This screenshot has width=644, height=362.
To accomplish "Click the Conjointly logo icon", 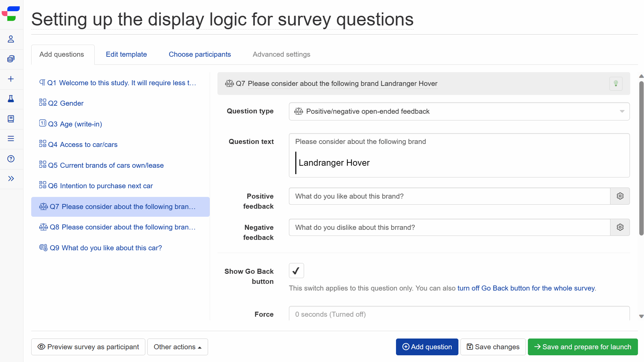I will coord(11,14).
